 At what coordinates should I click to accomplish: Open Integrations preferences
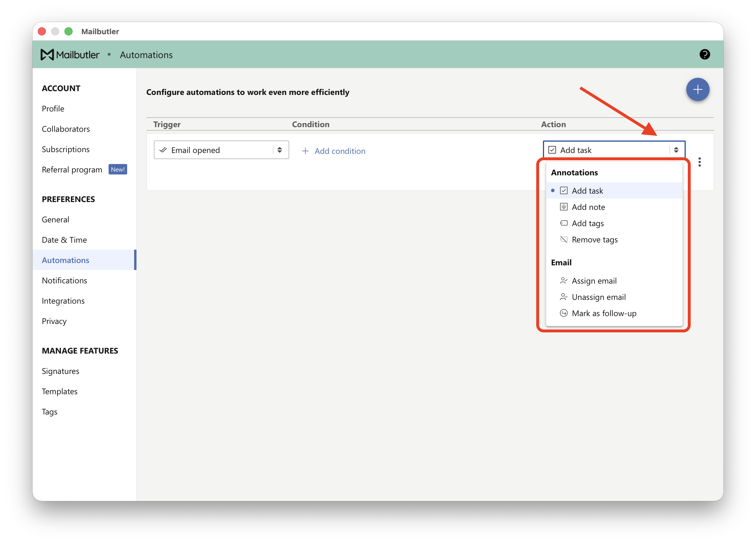[63, 301]
